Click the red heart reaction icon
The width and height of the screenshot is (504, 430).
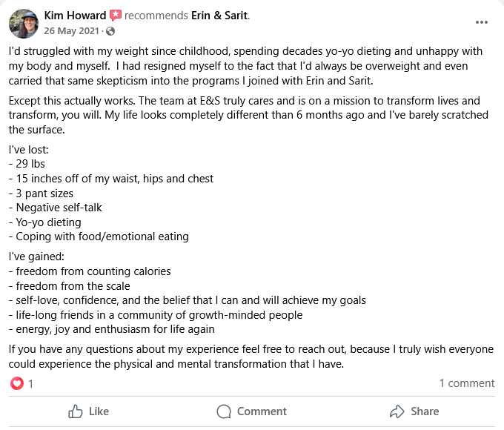17,383
